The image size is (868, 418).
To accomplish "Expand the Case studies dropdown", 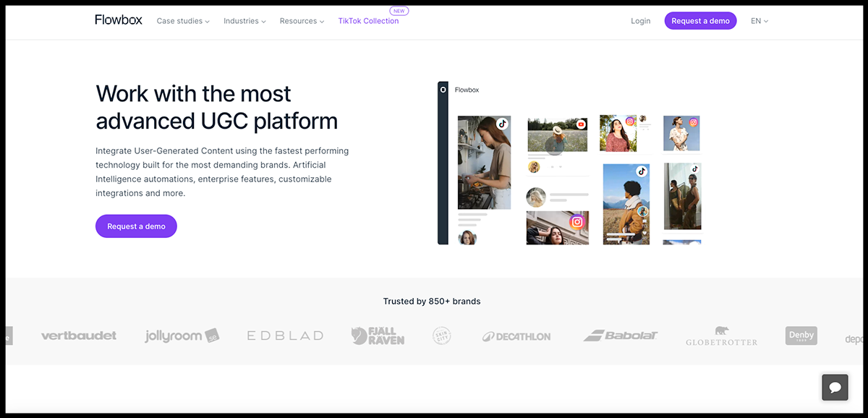I will (x=183, y=21).
